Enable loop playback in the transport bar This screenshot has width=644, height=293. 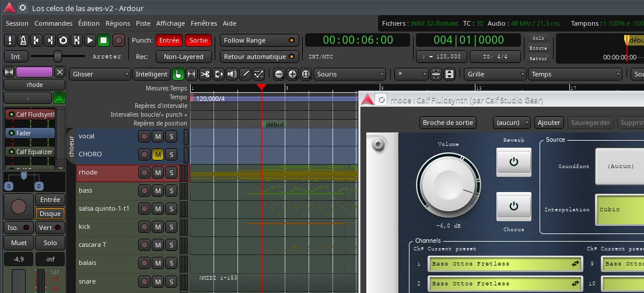pos(63,40)
